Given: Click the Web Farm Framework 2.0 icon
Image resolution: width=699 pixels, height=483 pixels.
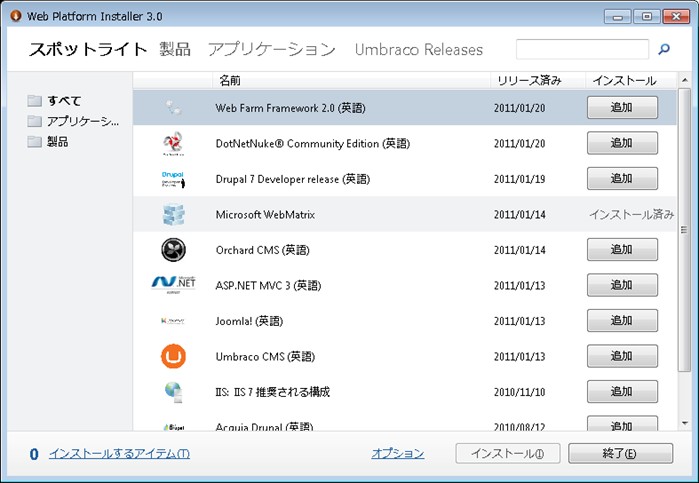Looking at the screenshot, I should tap(173, 108).
